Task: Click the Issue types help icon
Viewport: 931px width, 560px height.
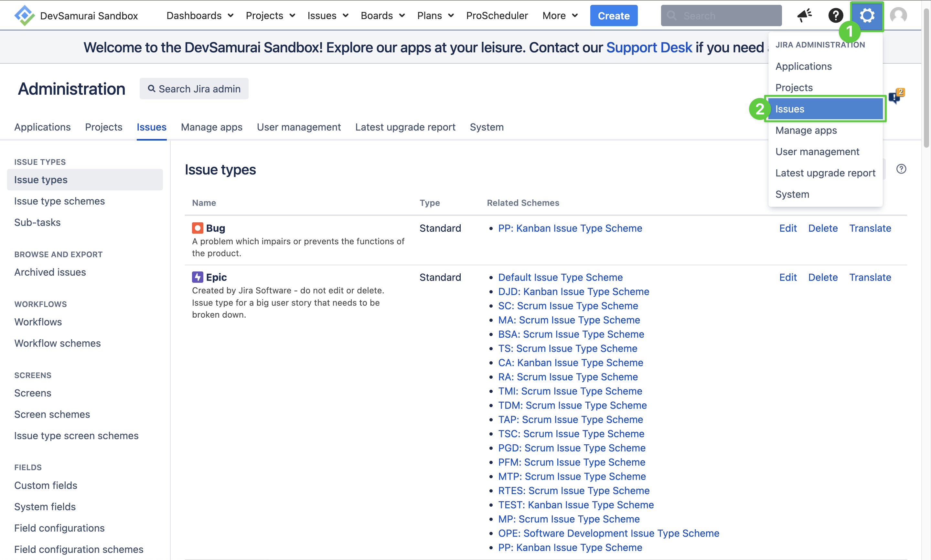Action: point(901,169)
